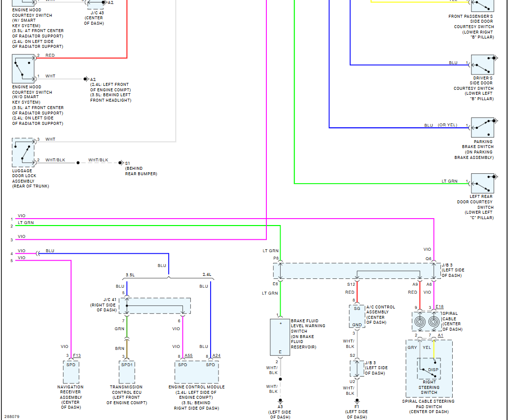
Task: Select the front passenger's door courtesy switch symbol
Action: 482,5
